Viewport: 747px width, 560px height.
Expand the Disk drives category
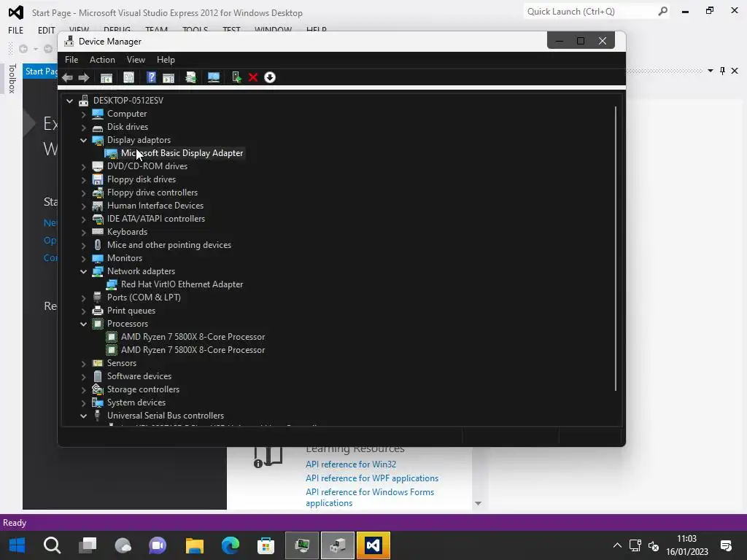83,127
